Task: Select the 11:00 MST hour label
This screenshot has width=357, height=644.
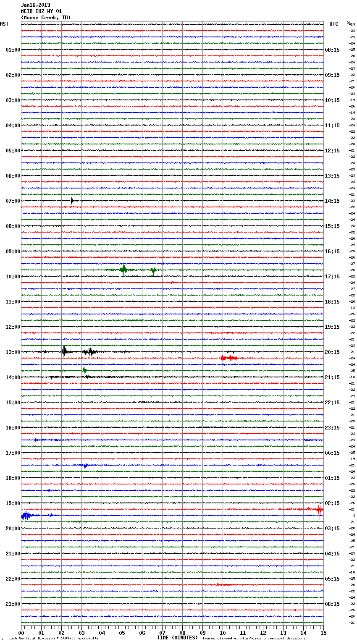Action: click(x=13, y=302)
